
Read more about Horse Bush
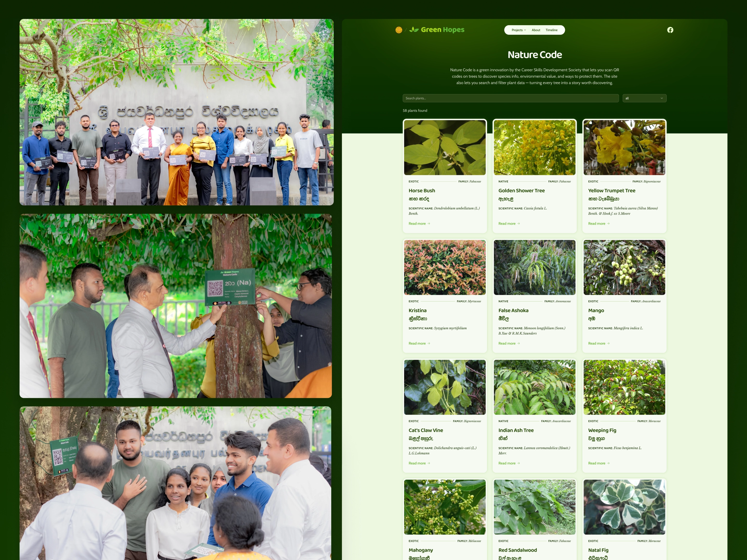419,223
